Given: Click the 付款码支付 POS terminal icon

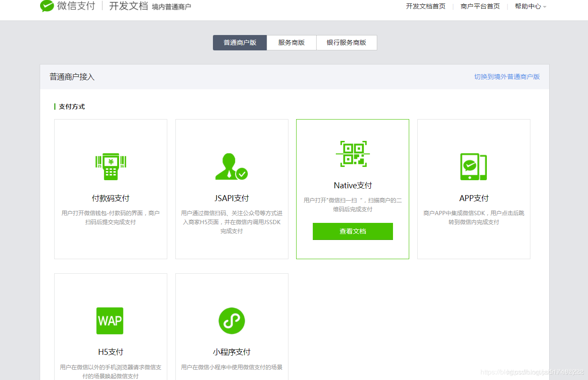Looking at the screenshot, I should pyautogui.click(x=111, y=167).
